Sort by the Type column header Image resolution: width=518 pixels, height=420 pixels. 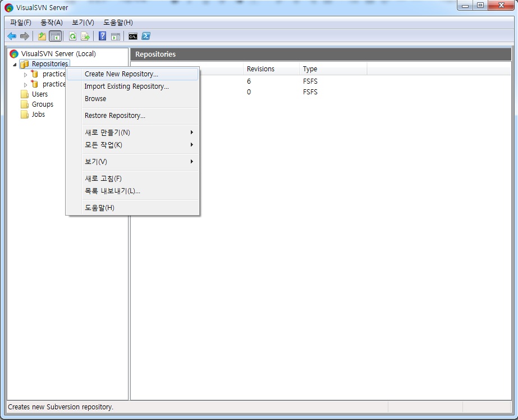[x=333, y=69]
